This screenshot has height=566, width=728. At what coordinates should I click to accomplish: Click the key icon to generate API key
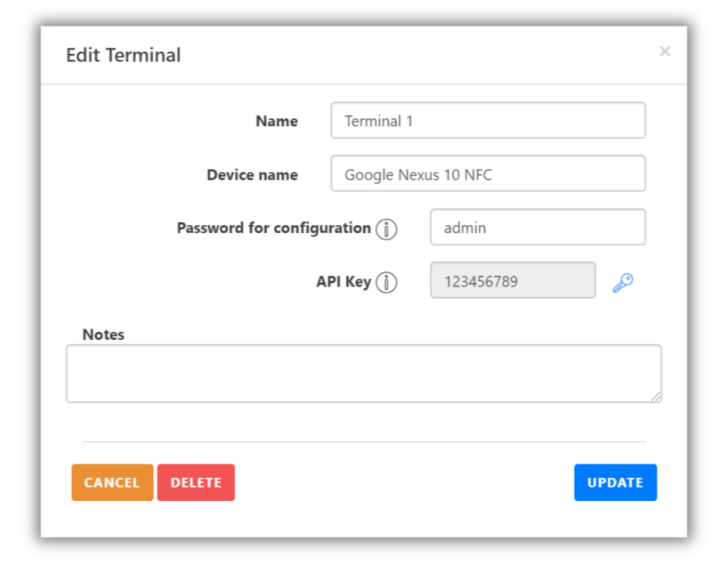click(623, 283)
